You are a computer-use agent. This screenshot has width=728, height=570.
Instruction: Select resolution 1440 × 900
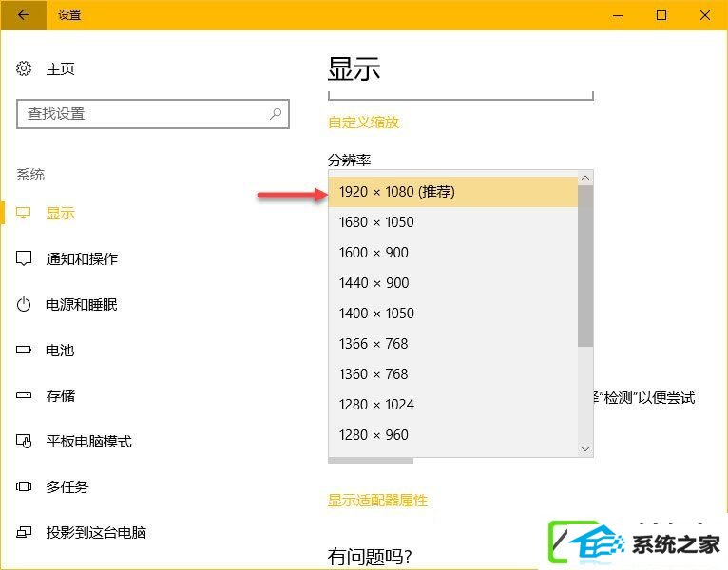pos(453,283)
